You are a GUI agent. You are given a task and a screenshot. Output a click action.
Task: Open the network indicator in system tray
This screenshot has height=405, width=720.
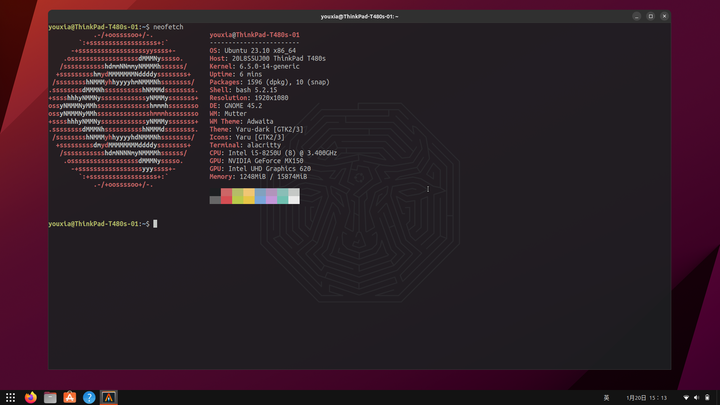(x=686, y=398)
